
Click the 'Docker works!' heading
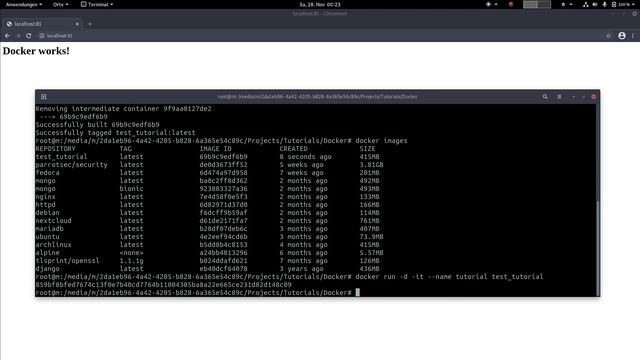[x=36, y=51]
